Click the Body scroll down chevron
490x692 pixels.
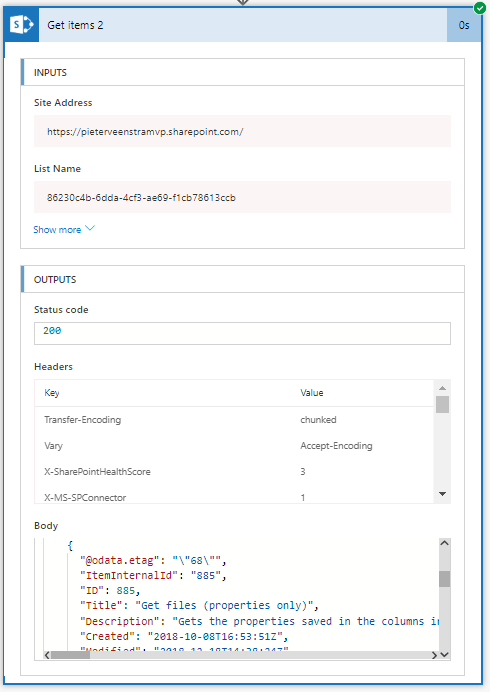pyautogui.click(x=445, y=655)
